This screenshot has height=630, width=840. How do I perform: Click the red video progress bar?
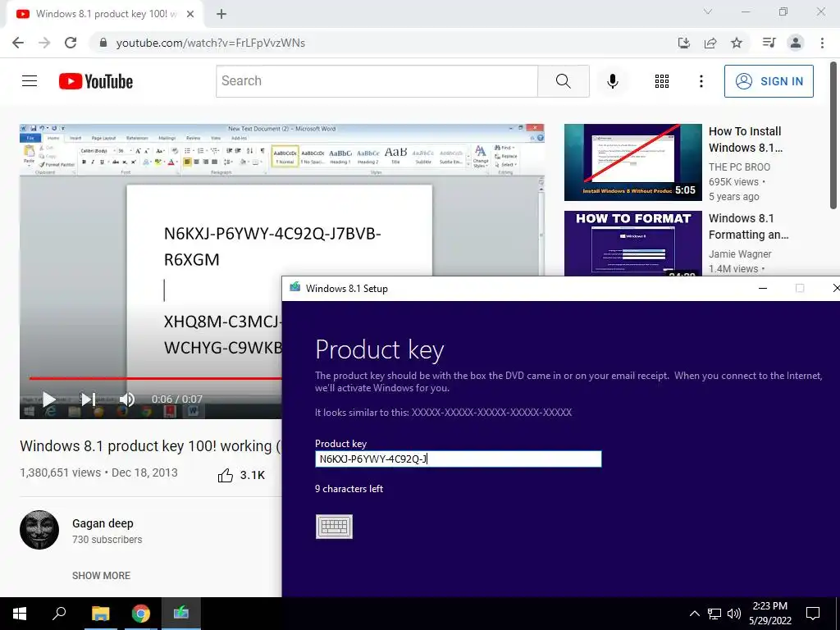155,378
